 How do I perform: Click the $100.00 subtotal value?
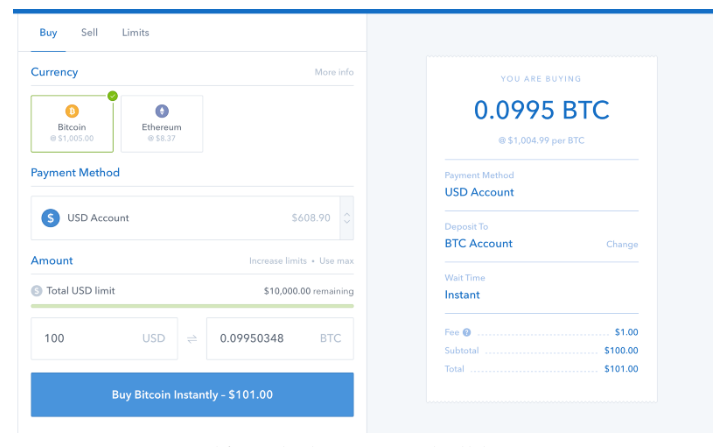(x=621, y=351)
